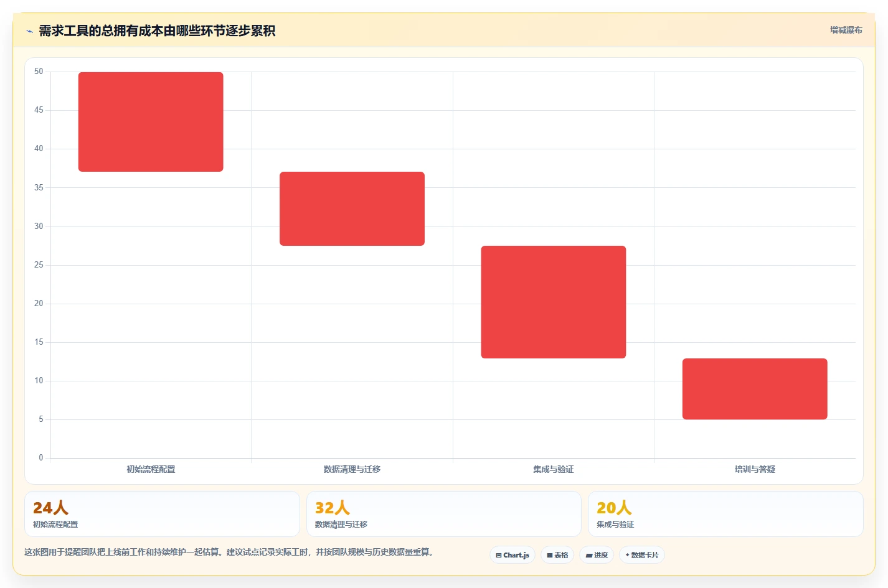Select the 20人 集成与验证 stat card
Viewport: 888px width, 588px height.
725,514
